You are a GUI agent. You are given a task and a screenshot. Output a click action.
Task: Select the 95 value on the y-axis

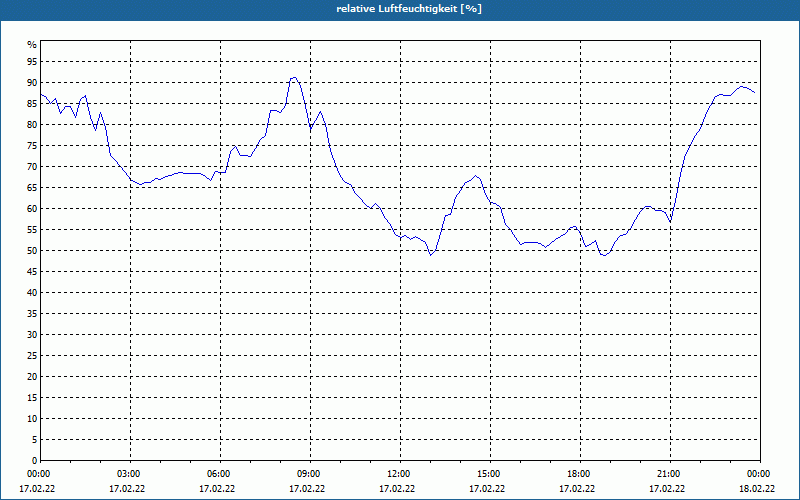[32, 62]
